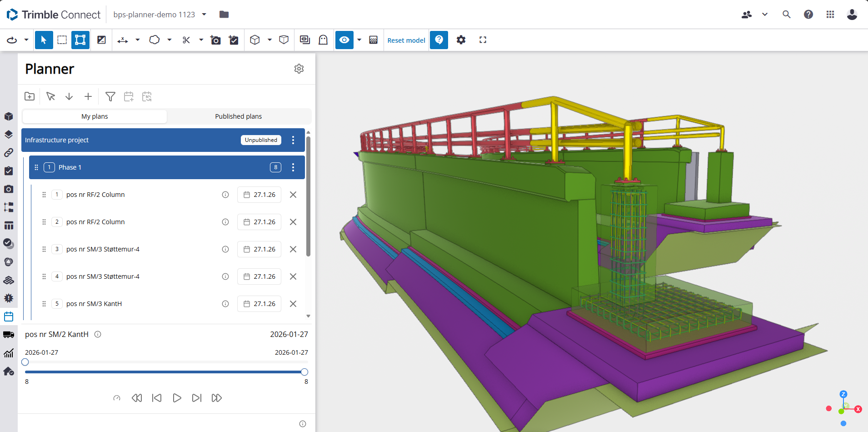Open the team members icon
This screenshot has height=432, width=868.
746,15
